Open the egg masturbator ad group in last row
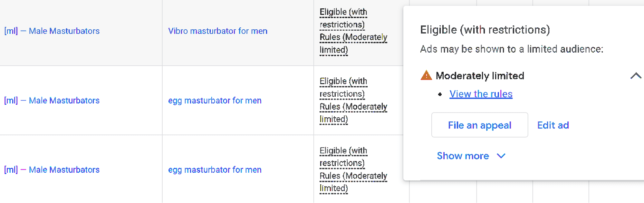644x203 pixels. 215,170
